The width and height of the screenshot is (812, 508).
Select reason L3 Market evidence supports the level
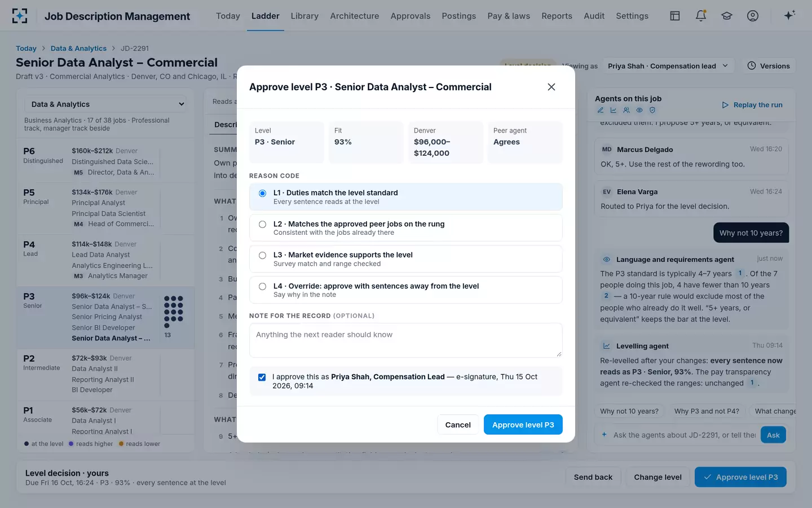pyautogui.click(x=405, y=259)
